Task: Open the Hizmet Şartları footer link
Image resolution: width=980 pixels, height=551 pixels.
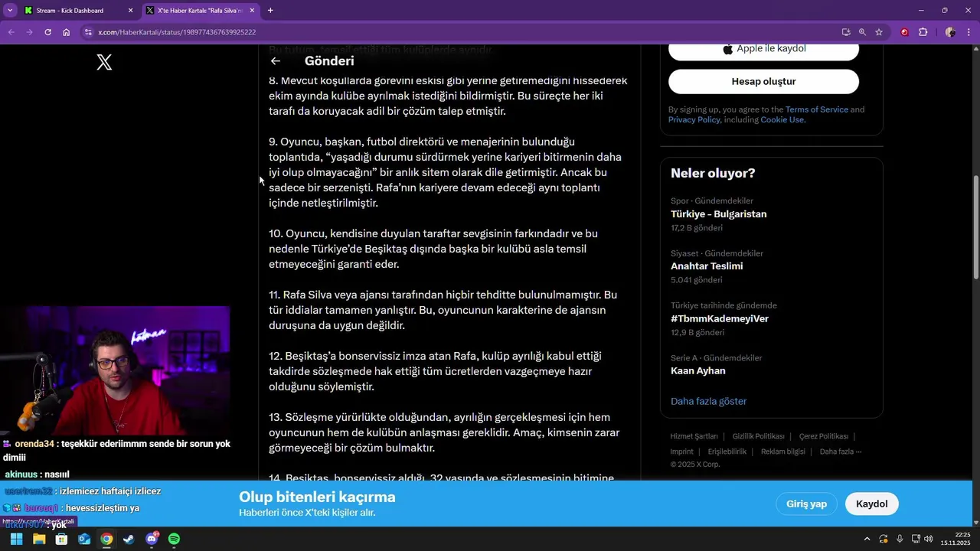Action: point(694,436)
